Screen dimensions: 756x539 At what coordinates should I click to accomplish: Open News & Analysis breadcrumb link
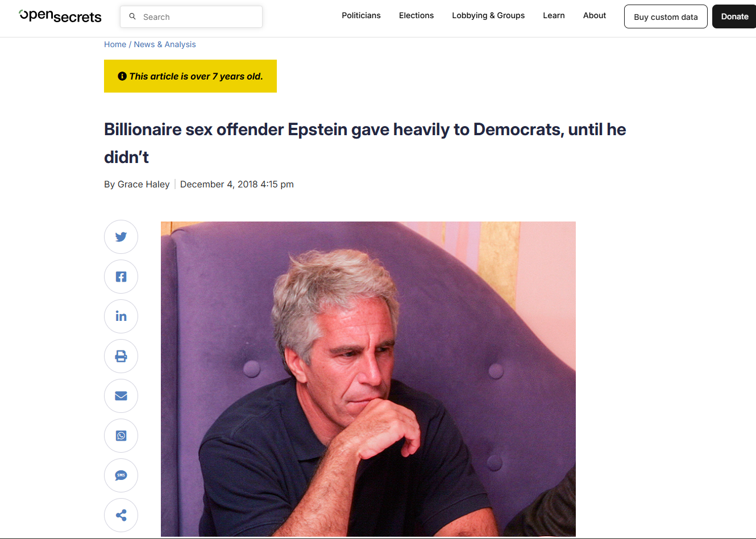coord(165,44)
